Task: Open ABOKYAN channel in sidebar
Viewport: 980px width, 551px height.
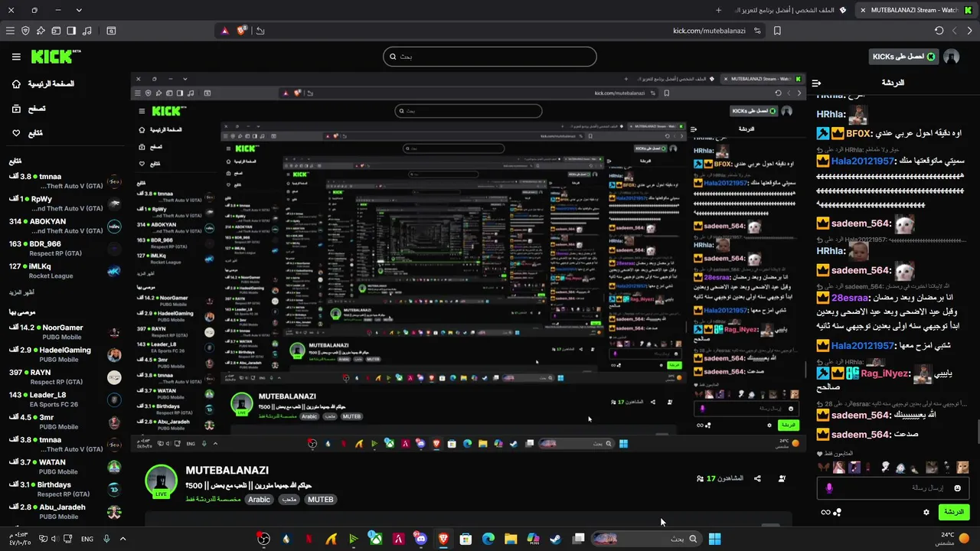Action: click(65, 226)
